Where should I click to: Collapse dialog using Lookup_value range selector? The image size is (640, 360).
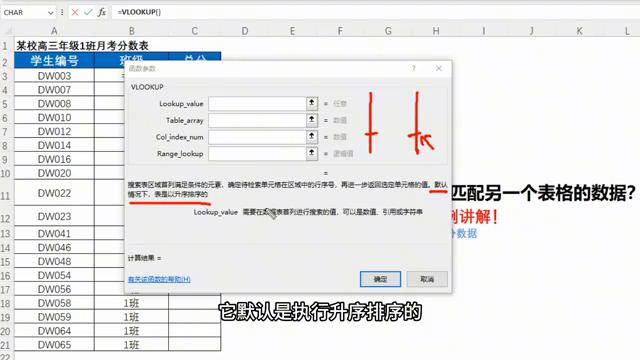click(x=312, y=103)
